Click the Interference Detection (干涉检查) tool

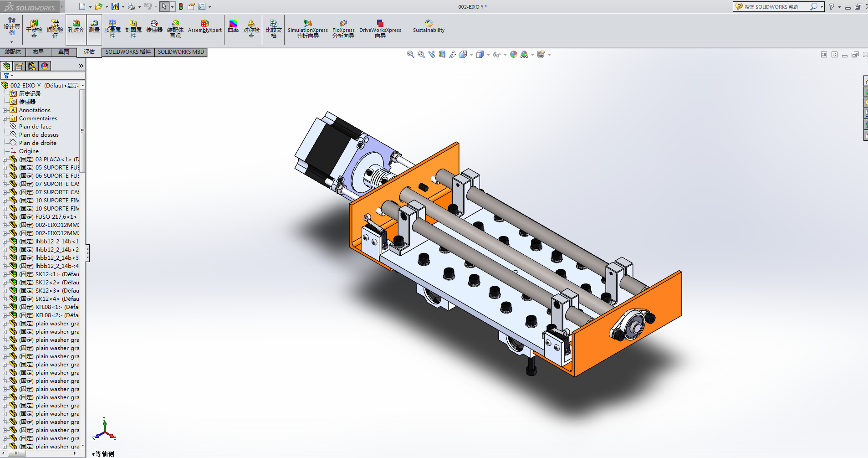click(x=34, y=29)
